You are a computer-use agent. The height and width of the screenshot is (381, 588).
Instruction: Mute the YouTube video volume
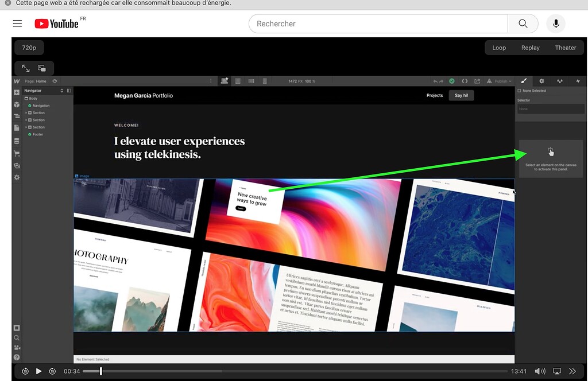(540, 371)
